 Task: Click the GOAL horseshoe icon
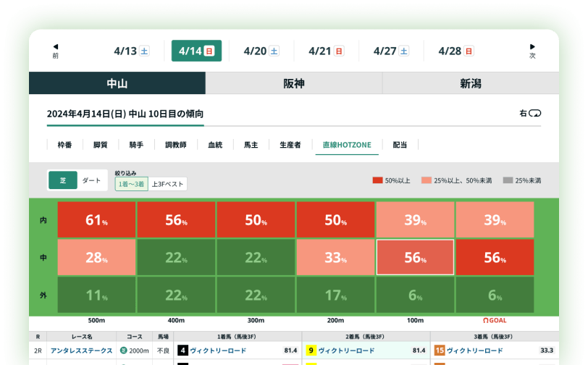[x=486, y=320]
